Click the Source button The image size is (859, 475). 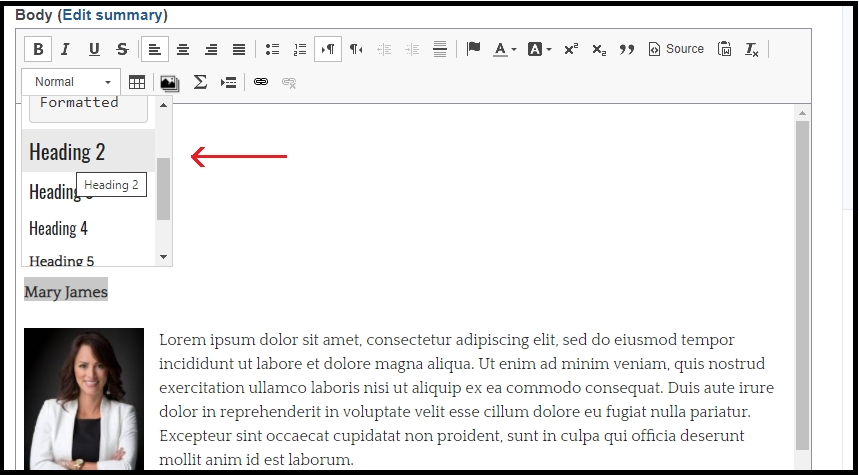676,49
